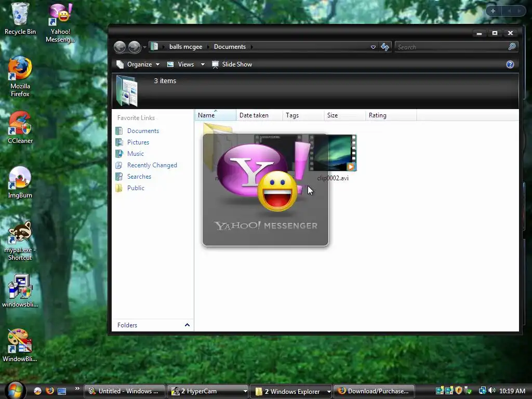Sort by Size column header

pyautogui.click(x=345, y=115)
